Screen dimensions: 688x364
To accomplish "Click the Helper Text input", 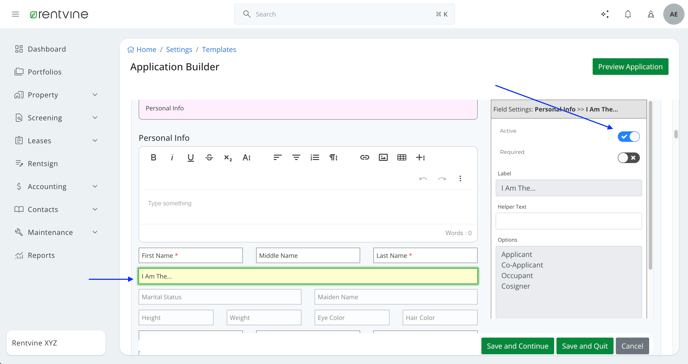I will pos(569,221).
